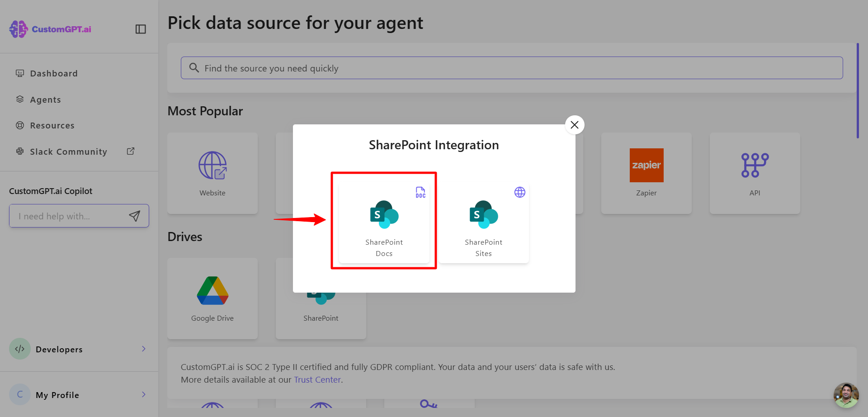Click the Slack Community hash icon
Image resolution: width=868 pixels, height=417 pixels.
click(x=20, y=151)
